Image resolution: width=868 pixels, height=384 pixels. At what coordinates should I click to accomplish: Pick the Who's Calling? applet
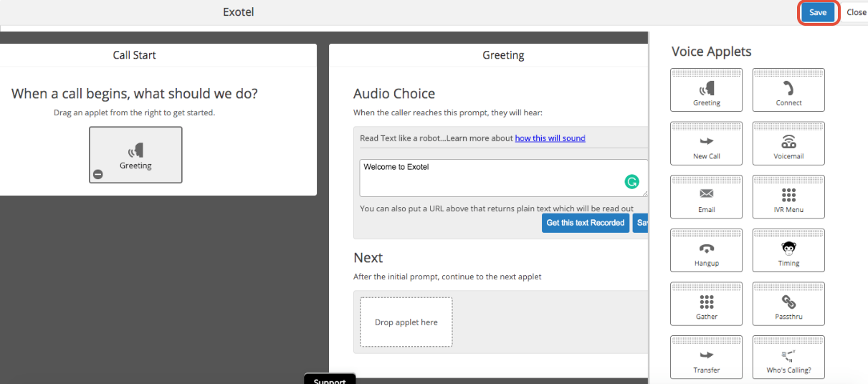pyautogui.click(x=788, y=357)
